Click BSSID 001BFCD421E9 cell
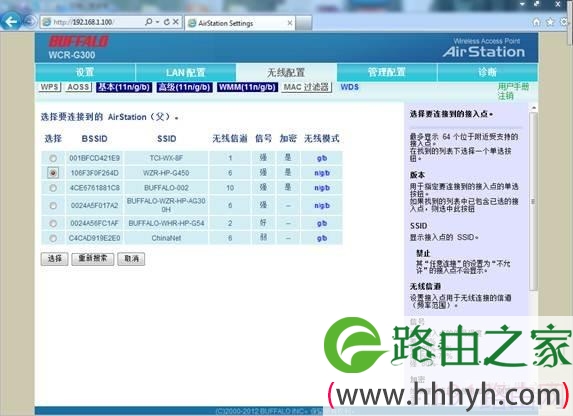This screenshot has height=416, width=573. pos(95,158)
